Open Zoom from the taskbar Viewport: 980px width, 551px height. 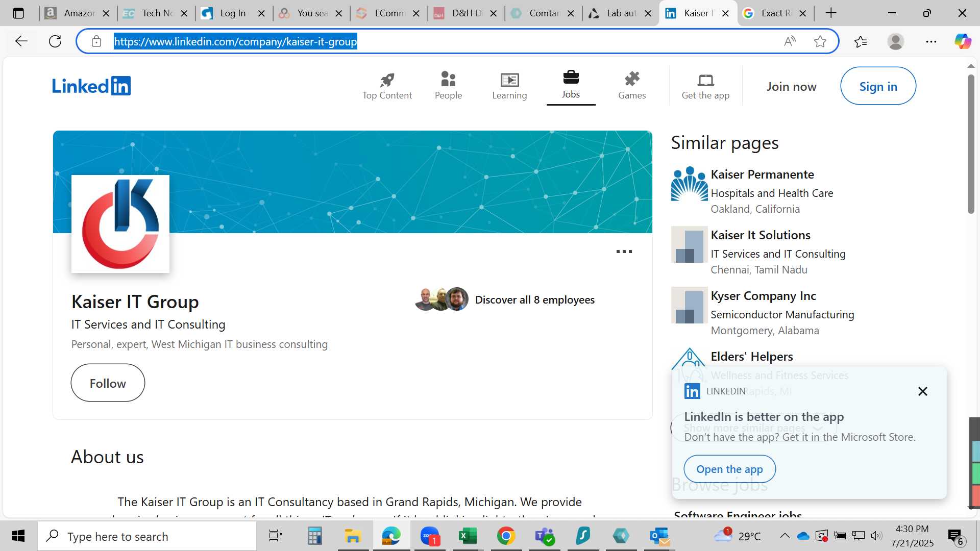click(x=430, y=536)
